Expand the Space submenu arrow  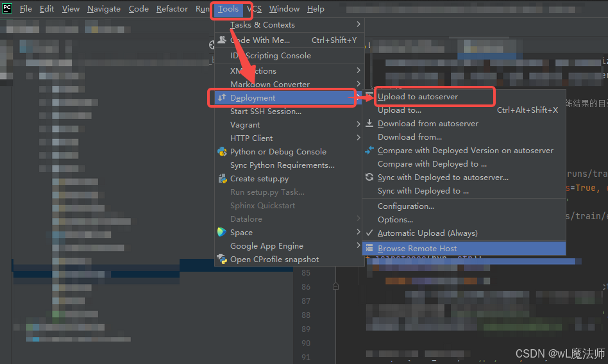[359, 232]
